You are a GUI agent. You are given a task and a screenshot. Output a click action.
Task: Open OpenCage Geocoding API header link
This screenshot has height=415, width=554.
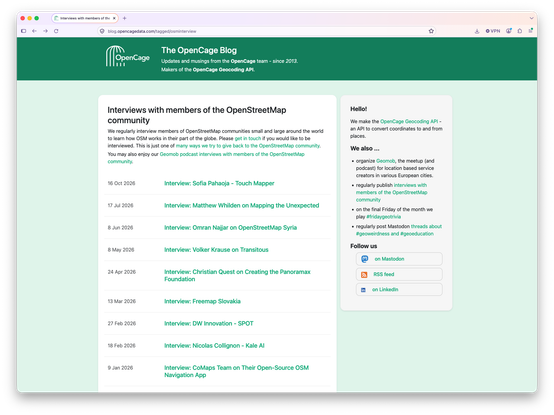pyautogui.click(x=223, y=70)
